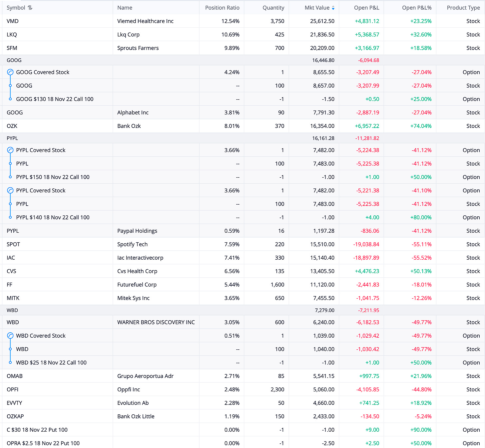Select GOOG $130 18 Nov 22 Call 100

(55, 99)
